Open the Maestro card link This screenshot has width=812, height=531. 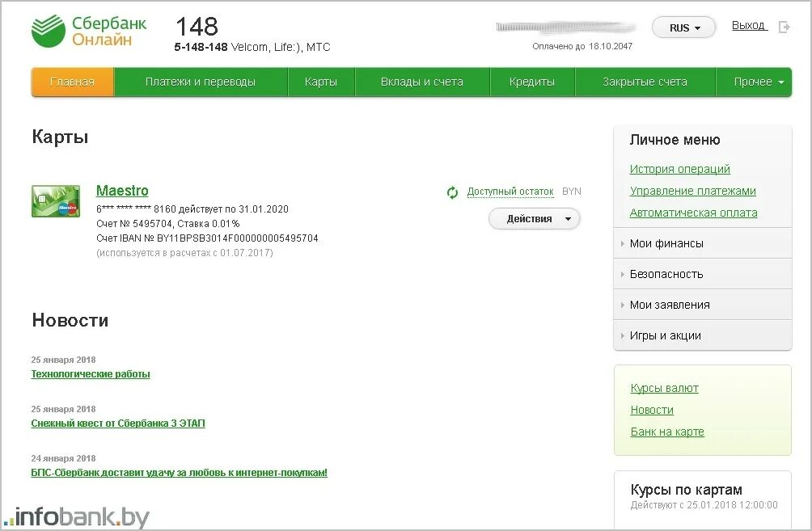(x=122, y=191)
